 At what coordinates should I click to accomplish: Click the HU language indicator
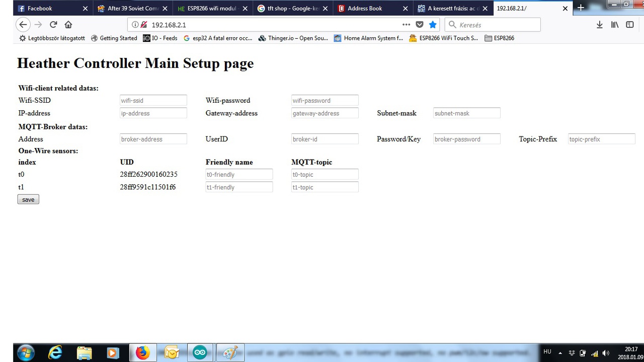point(547,352)
